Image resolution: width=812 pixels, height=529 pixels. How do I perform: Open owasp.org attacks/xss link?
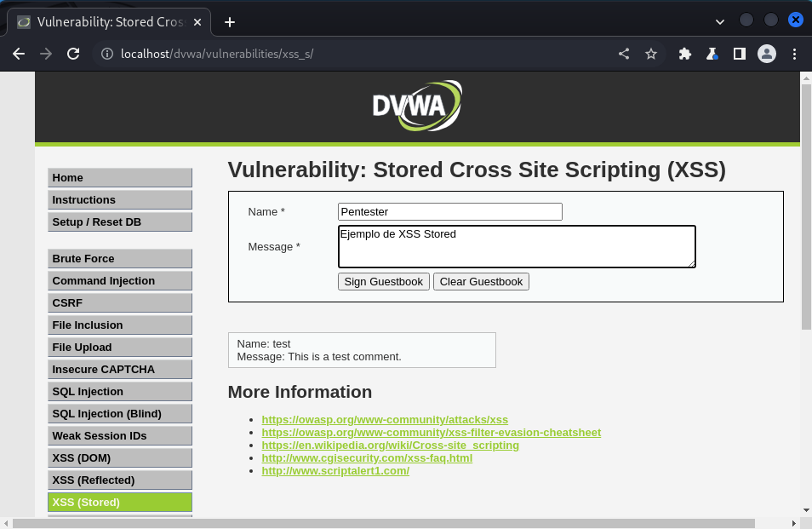(x=385, y=420)
